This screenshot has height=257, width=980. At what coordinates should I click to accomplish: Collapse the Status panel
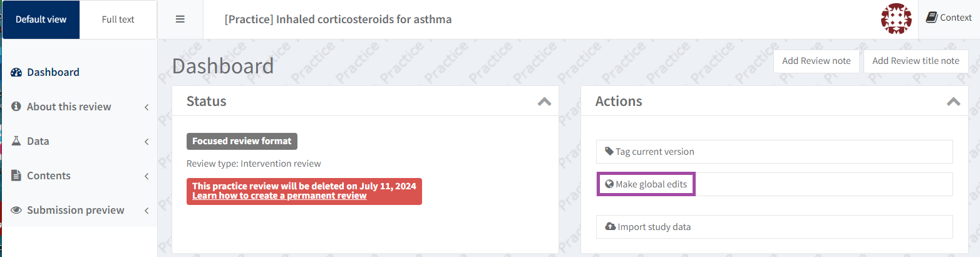pos(544,102)
